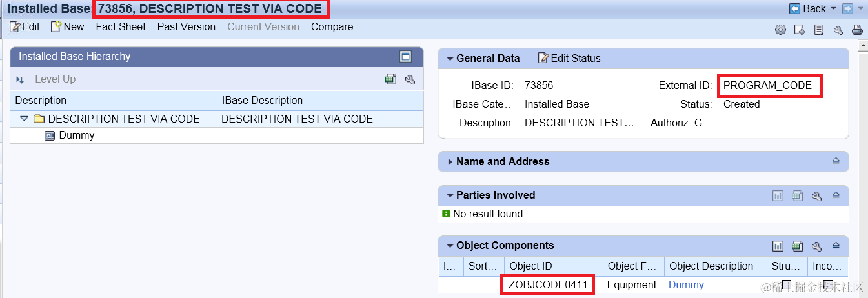Click the eject-style icon on Object Components
The width and height of the screenshot is (868, 298).
pos(836,246)
